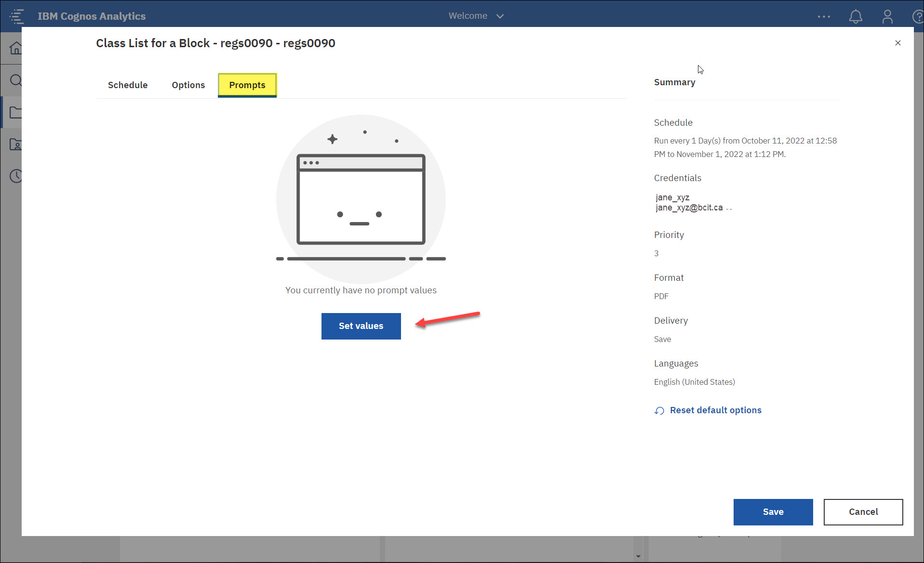The width and height of the screenshot is (924, 563).
Task: Expand the credentials details next to jane_xyz@bcit.ca
Action: [x=729, y=208]
